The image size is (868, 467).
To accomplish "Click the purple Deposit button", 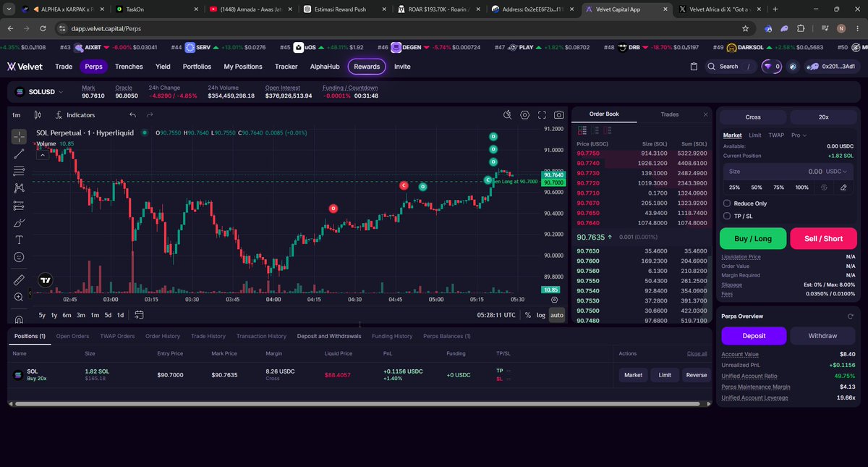I will pos(754,336).
